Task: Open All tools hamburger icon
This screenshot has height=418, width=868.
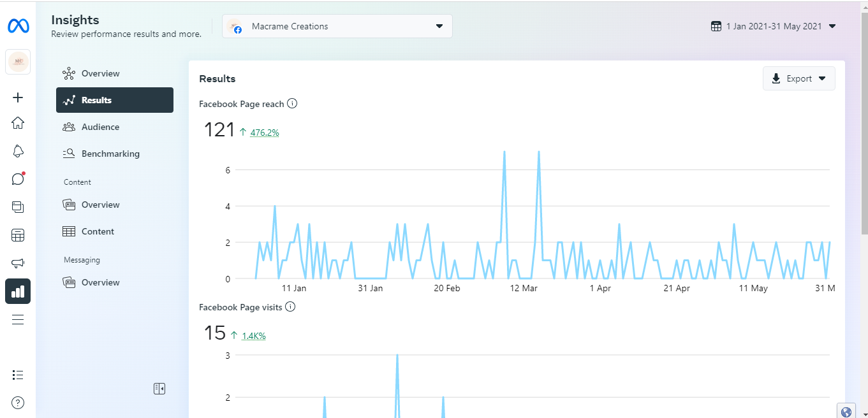Action: [x=18, y=319]
